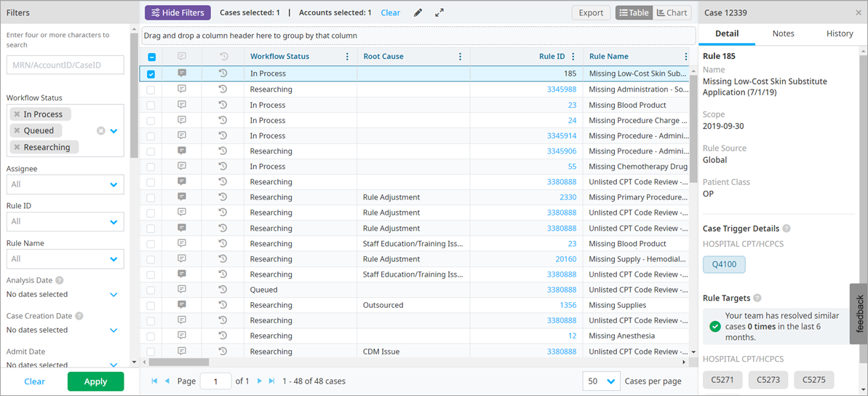Switch to the Detail tab
Viewport: 868px width, 396px height.
tap(727, 33)
